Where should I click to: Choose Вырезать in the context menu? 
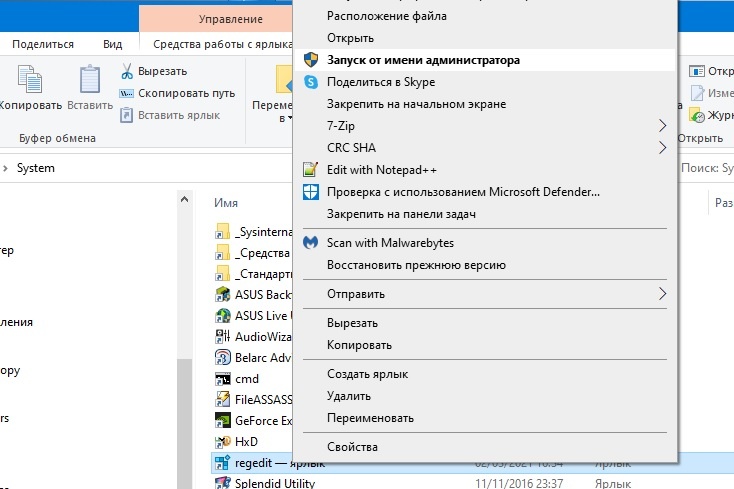485,323
